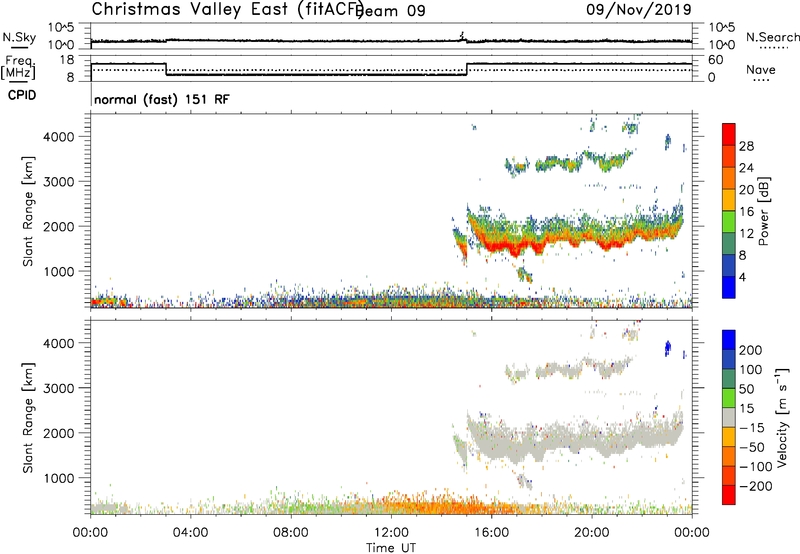This screenshot has width=800, height=554.
Task: Click the frequency step-down in the Freq panel
Action: (166, 69)
